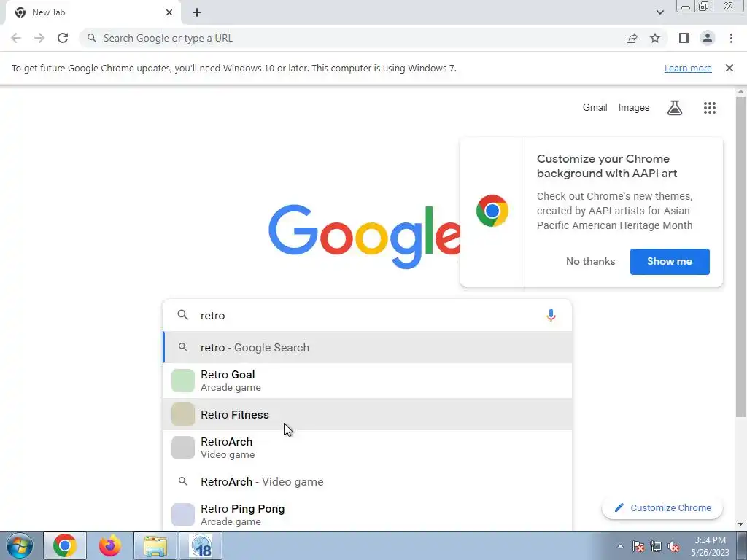Click the muted volume tray icon
Screen dimensions: 747x560
[x=673, y=546]
